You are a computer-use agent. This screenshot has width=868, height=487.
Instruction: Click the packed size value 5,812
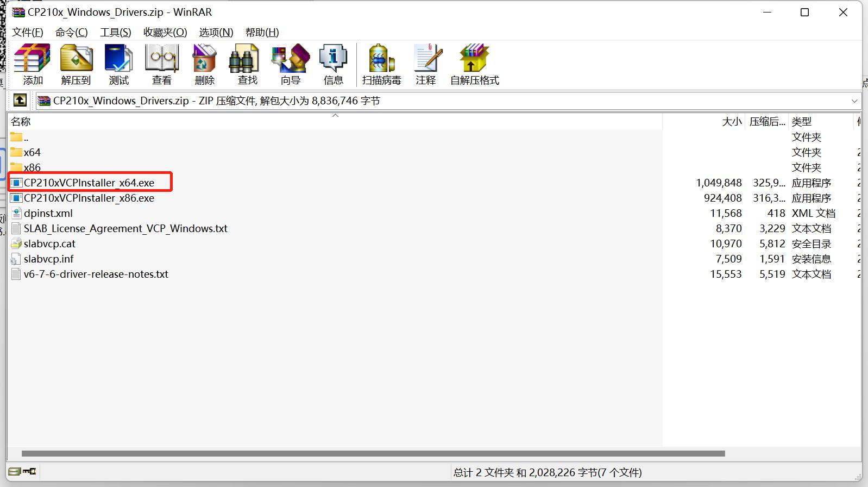(772, 243)
